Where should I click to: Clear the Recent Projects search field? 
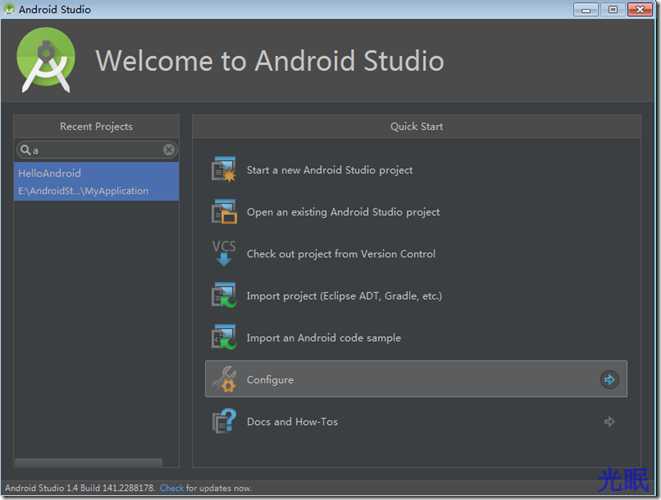tap(169, 150)
